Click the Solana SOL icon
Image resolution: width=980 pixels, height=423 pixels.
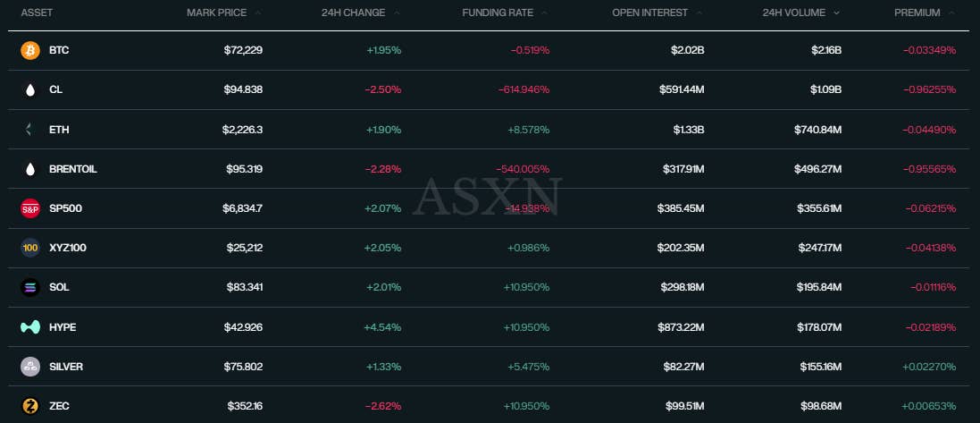[x=30, y=287]
